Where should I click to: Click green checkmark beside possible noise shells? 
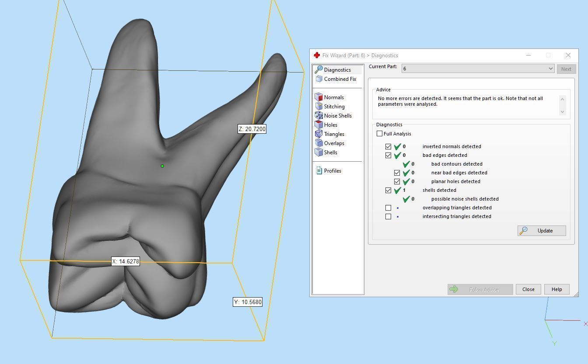click(x=406, y=199)
